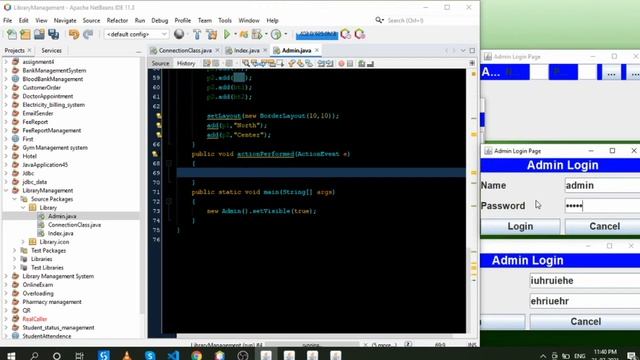Screen dimensions: 640x360
Task: Click Cancel in the lower Admin Login window
Action: [x=585, y=322]
